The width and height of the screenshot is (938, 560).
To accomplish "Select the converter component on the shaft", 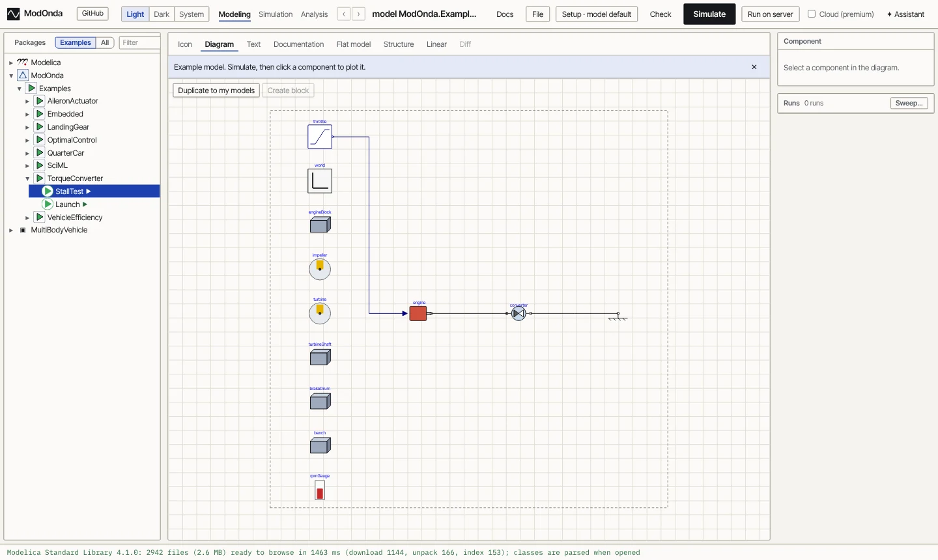I will tap(519, 314).
